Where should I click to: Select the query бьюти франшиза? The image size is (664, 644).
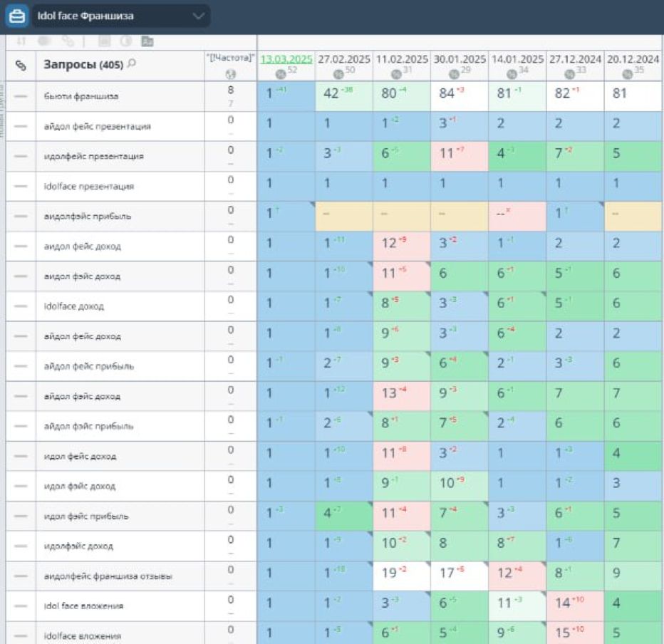tap(81, 96)
